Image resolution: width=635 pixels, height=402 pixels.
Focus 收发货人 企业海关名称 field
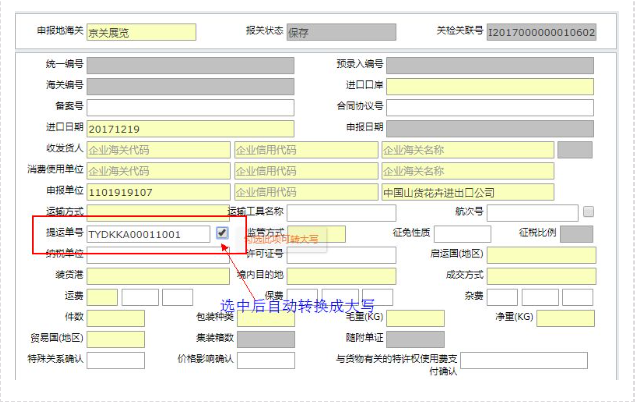coord(468,150)
